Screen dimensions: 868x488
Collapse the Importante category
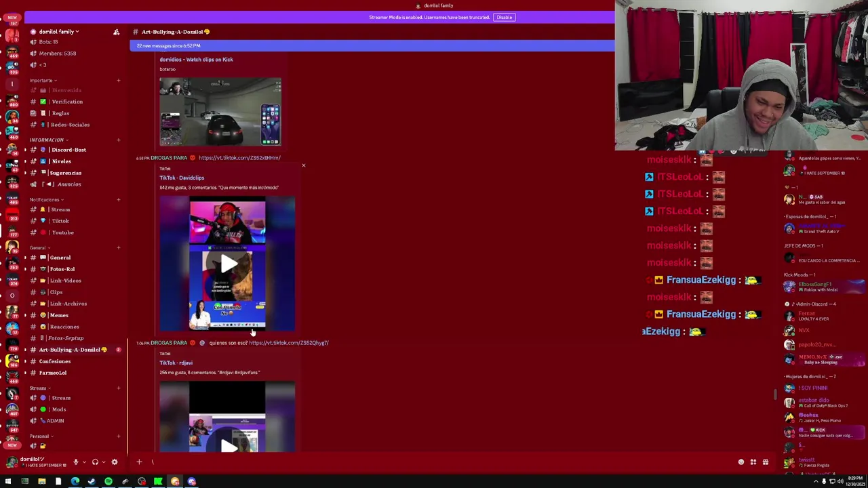point(42,81)
